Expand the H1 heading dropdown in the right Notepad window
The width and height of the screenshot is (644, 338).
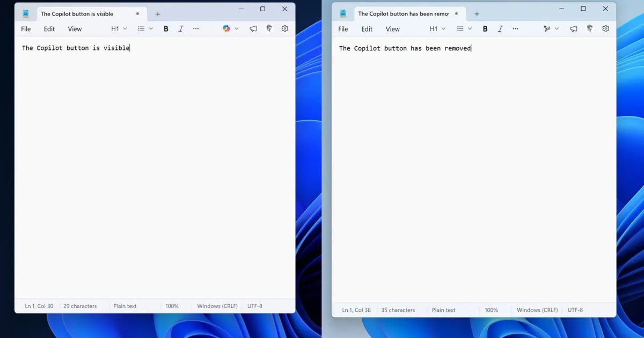pos(438,29)
